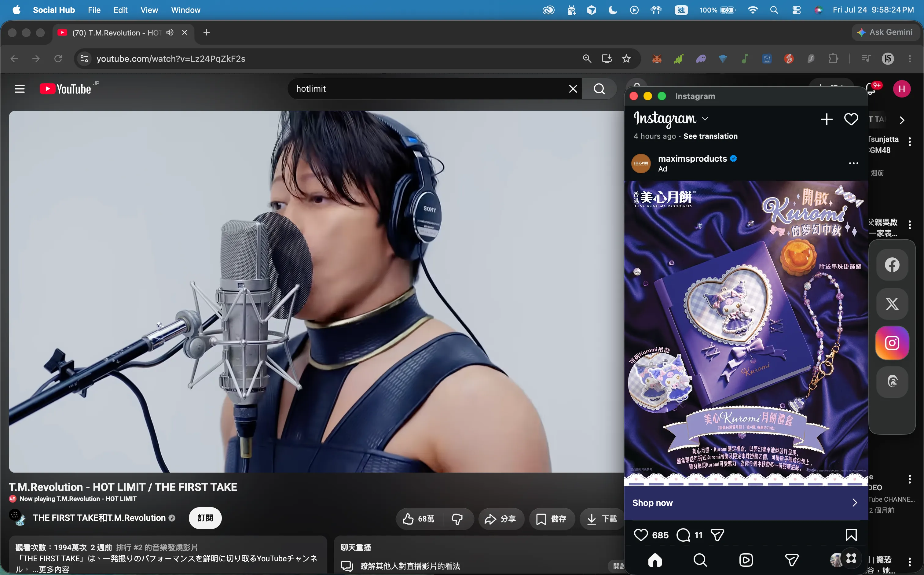Image resolution: width=924 pixels, height=575 pixels.
Task: Download the video with 下載 button
Action: [602, 519]
